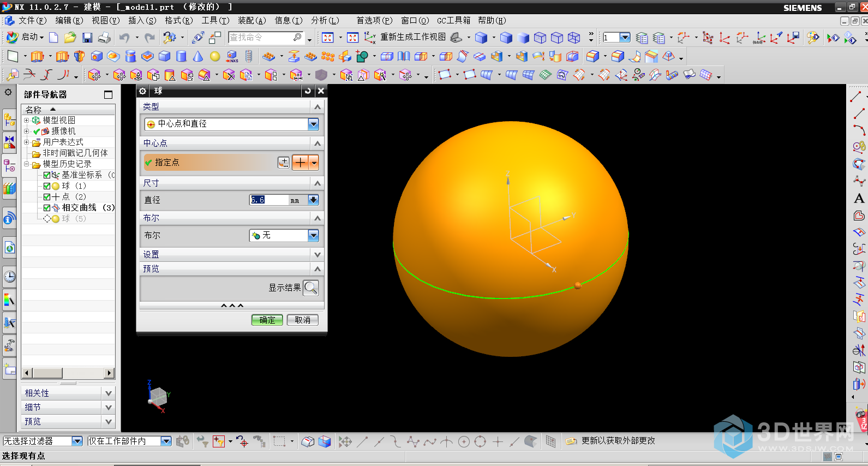Open the 分析(L) menu

pos(325,21)
